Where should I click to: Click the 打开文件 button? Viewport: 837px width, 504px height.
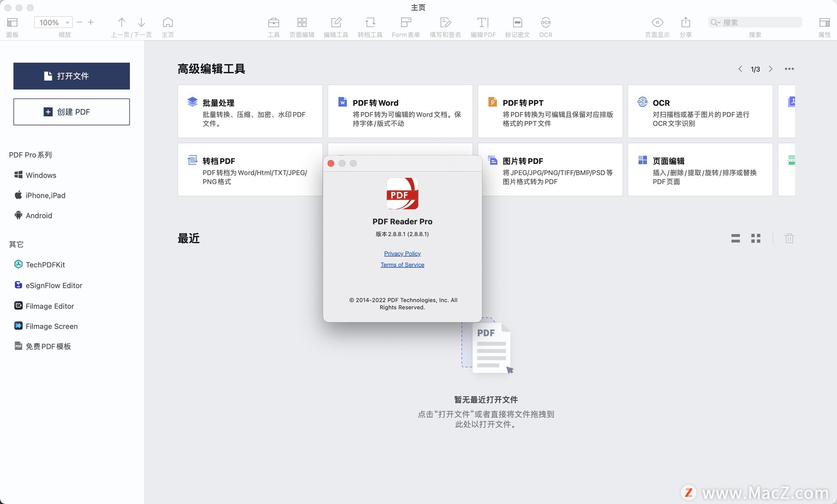[71, 75]
